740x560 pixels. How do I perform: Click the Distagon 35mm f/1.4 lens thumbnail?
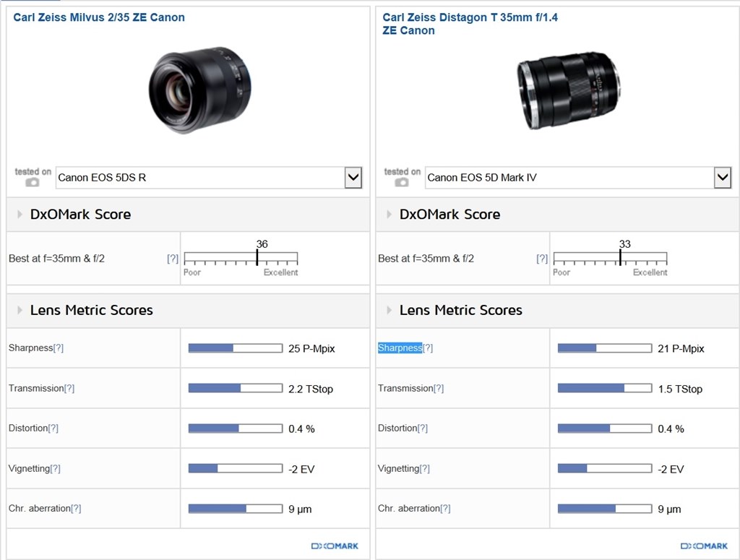[569, 90]
